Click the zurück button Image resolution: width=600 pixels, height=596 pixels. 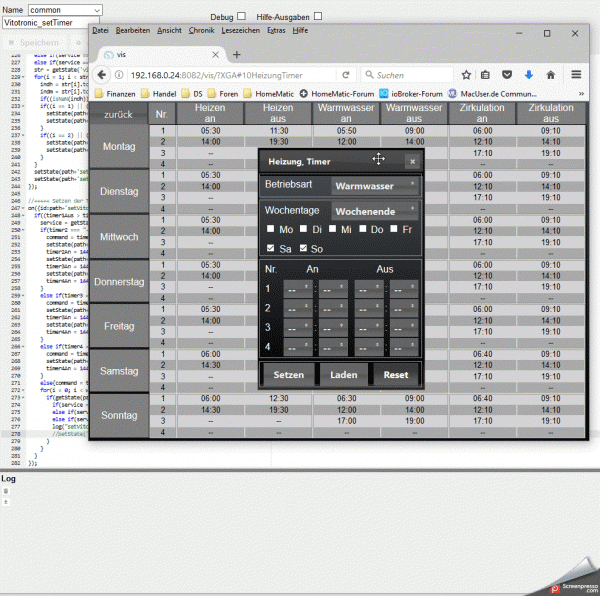pos(119,114)
